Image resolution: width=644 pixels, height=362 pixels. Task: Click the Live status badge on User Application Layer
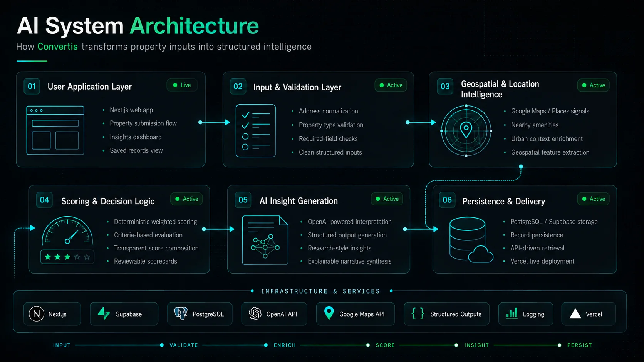pos(182,85)
